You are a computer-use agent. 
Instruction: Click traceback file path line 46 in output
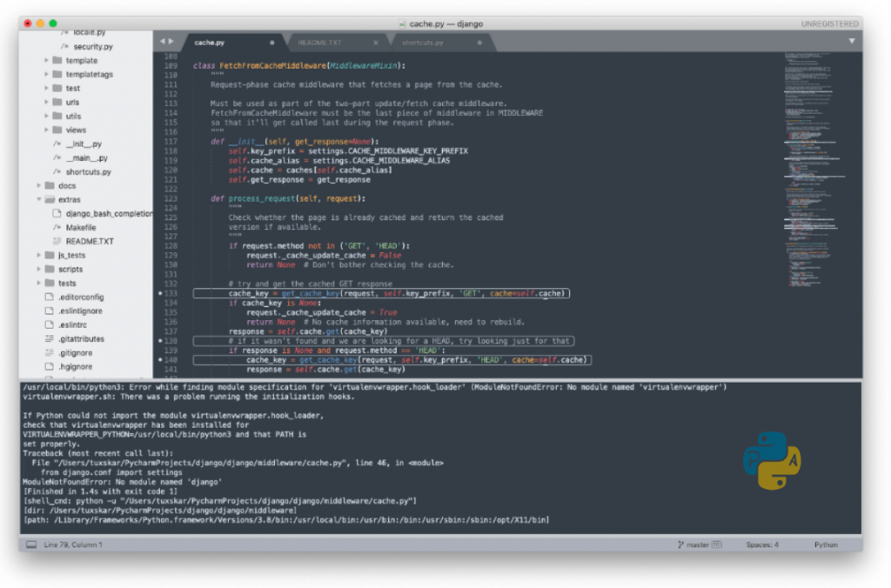click(238, 463)
